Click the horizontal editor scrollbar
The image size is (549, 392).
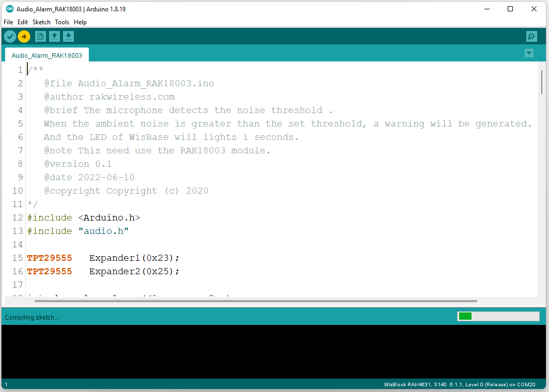click(x=256, y=301)
